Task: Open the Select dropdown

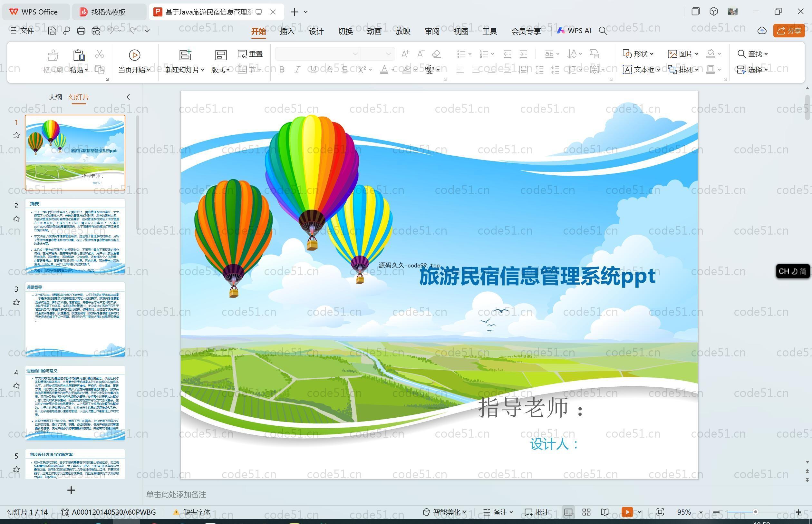Action: click(x=753, y=70)
